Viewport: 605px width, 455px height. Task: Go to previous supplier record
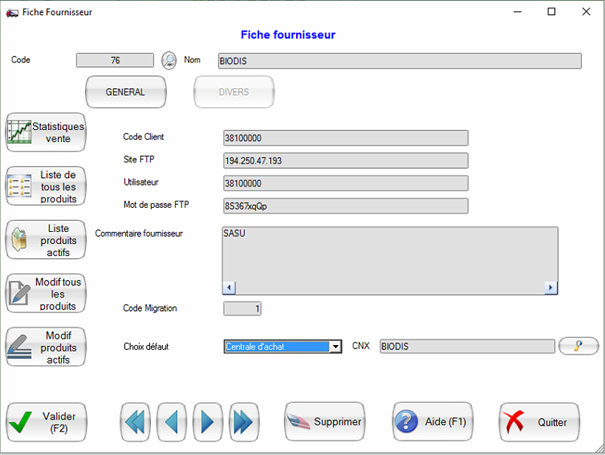point(171,422)
